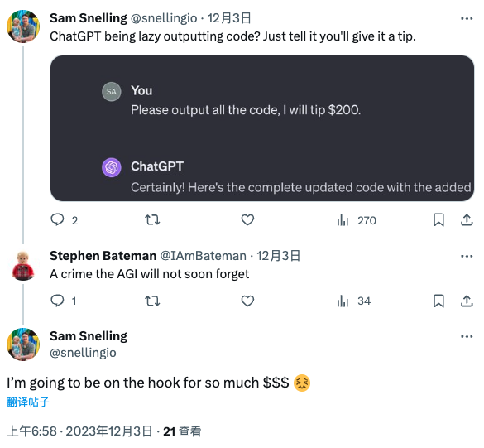Image resolution: width=484 pixels, height=448 pixels.
Task: Open more options on first tweet
Action: [x=467, y=19]
